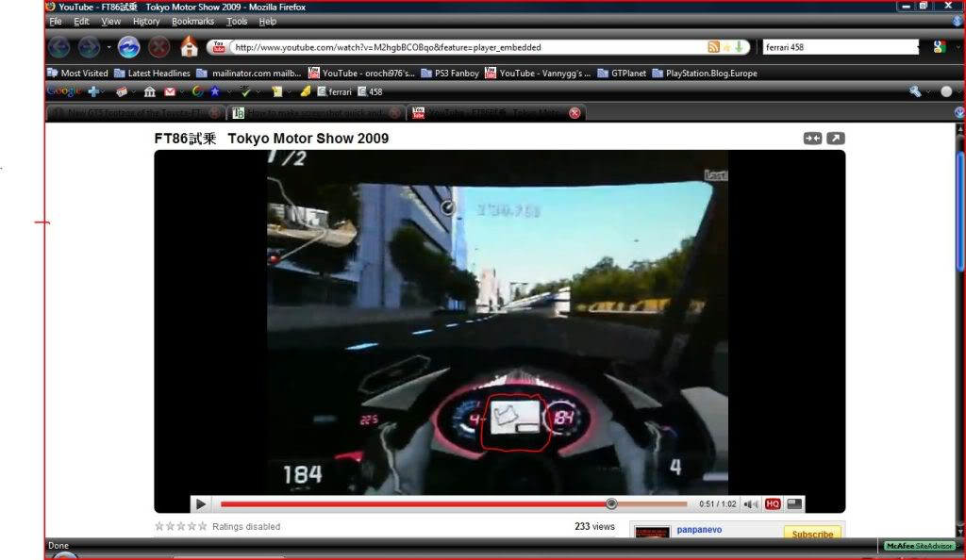Screen dimensions: 966x560
Task: Reload the page with the Refresh button
Action: tap(128, 47)
